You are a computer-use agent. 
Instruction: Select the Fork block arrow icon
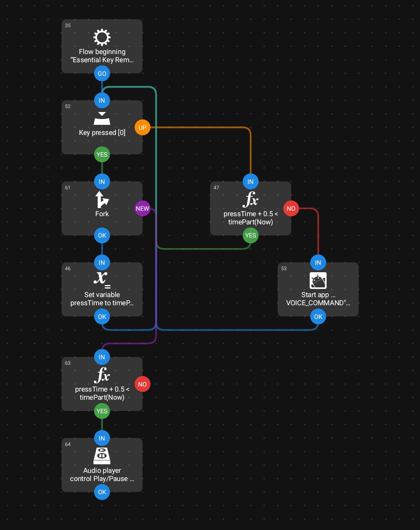tap(102, 199)
